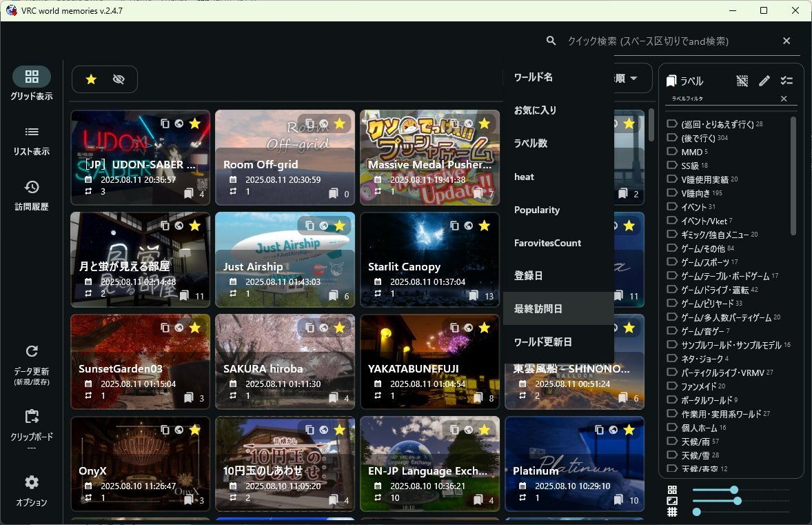812x525 pixels.
Task: Open the sort order dropdown arrow
Action: point(634,78)
